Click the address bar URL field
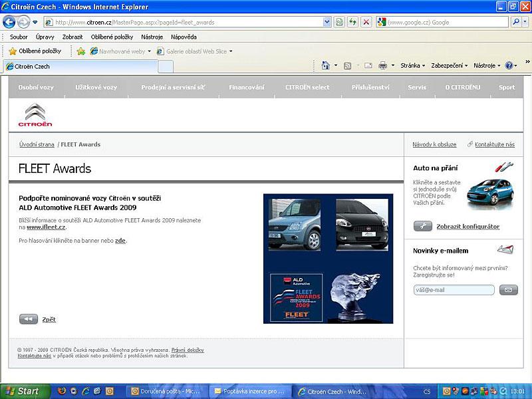 pos(184,23)
